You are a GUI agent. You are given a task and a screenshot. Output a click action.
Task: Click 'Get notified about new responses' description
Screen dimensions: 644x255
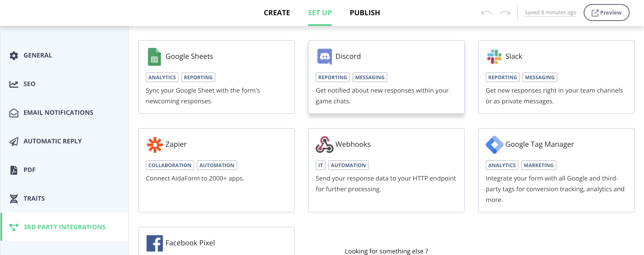click(x=382, y=96)
